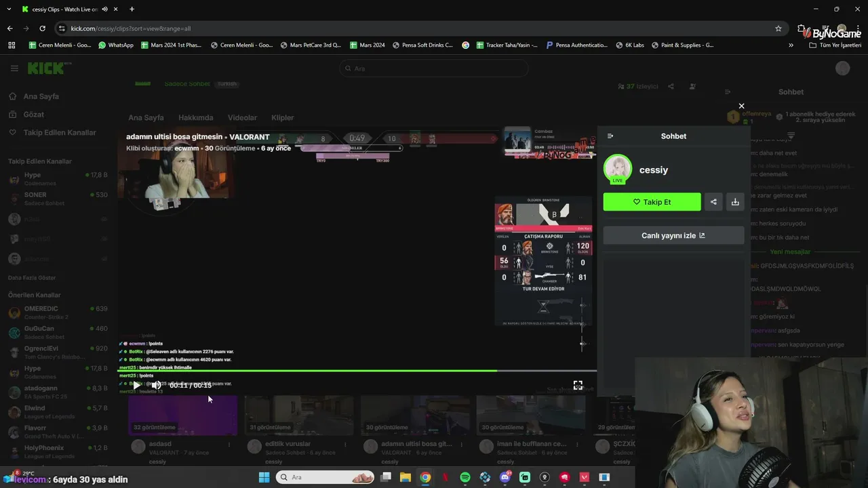
Task: Open options menu for editlik vuruslar clip
Action: coord(345,445)
